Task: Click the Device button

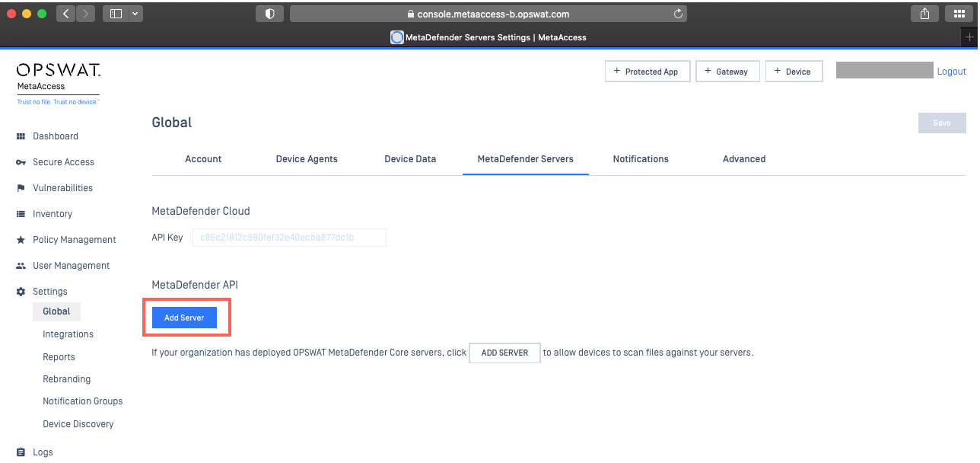Action: [x=794, y=72]
